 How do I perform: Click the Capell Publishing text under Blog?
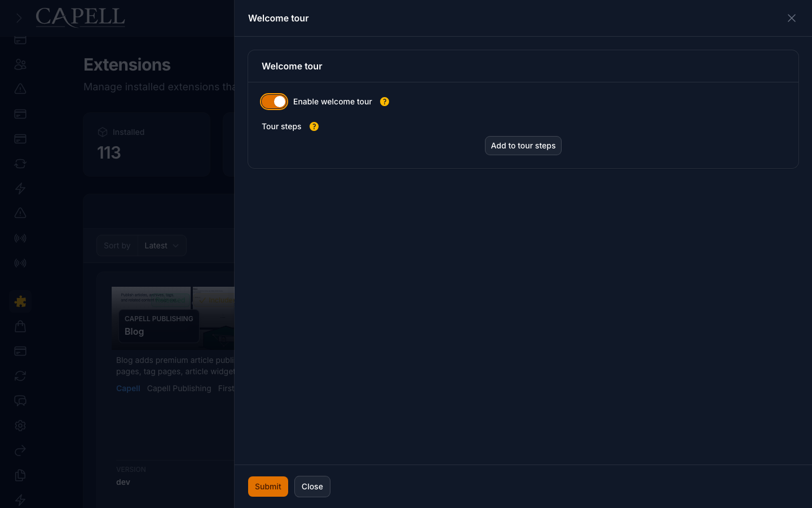[179, 388]
